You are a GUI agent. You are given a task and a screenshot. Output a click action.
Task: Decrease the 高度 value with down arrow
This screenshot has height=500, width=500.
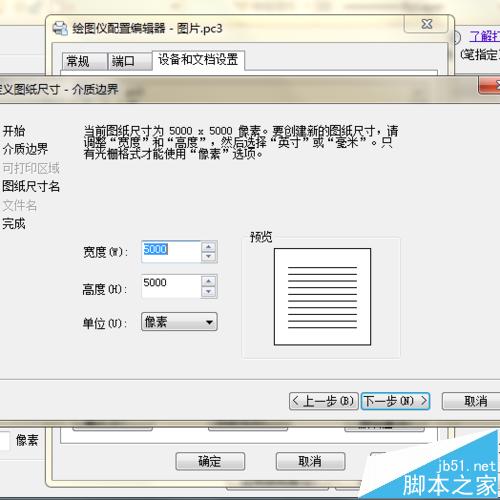click(209, 292)
